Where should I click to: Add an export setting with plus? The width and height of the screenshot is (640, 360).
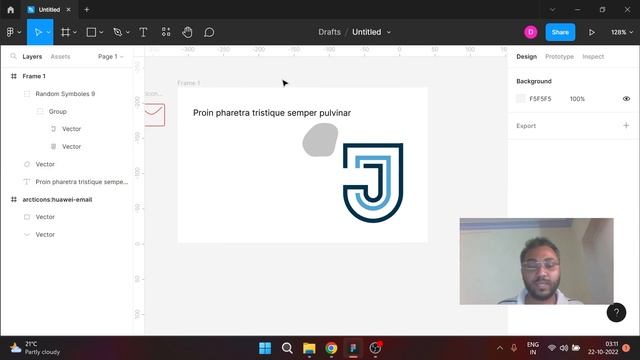(x=626, y=125)
